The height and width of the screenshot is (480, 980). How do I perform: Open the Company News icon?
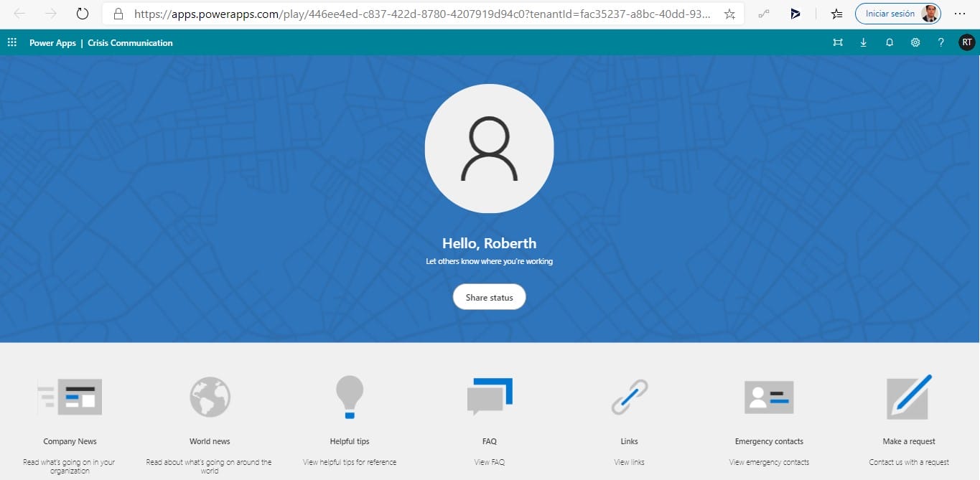point(69,397)
